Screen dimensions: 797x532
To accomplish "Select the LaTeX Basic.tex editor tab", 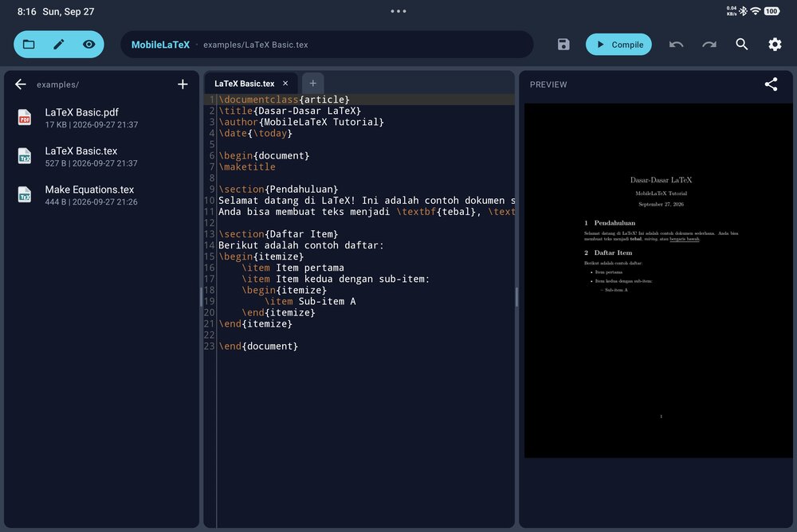I will click(245, 84).
